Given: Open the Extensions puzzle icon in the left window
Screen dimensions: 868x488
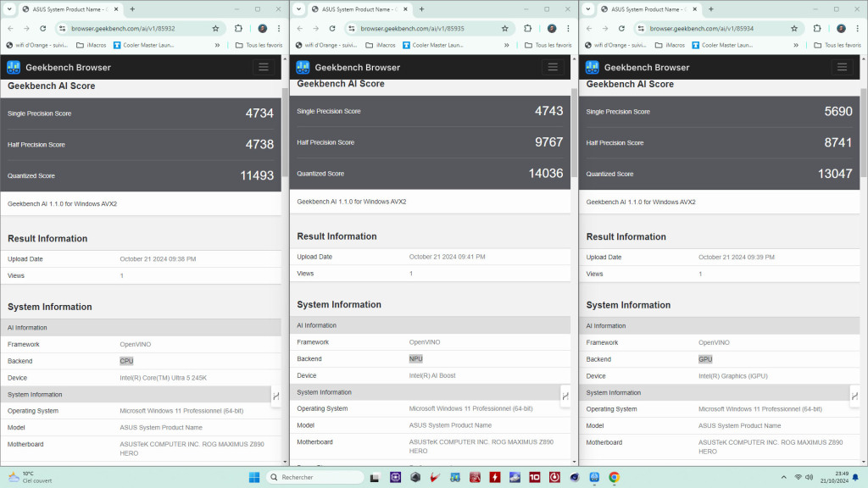Looking at the screenshot, I should (238, 28).
